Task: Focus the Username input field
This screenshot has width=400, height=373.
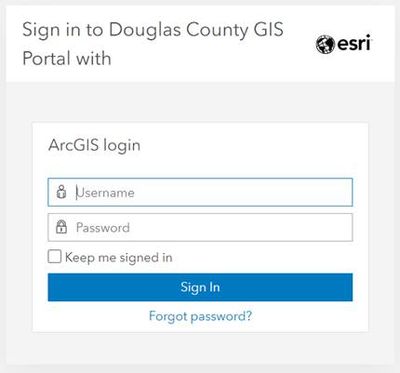Action: [x=200, y=192]
